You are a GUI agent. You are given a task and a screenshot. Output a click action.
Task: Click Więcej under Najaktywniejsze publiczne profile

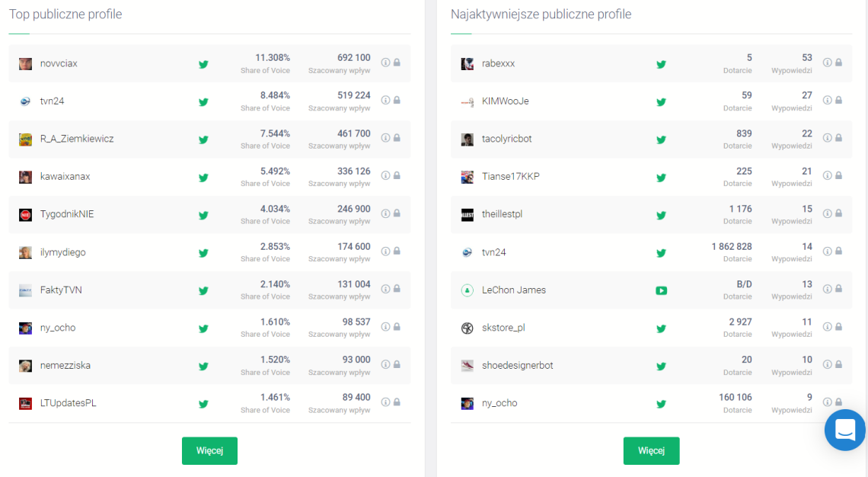[x=651, y=450]
